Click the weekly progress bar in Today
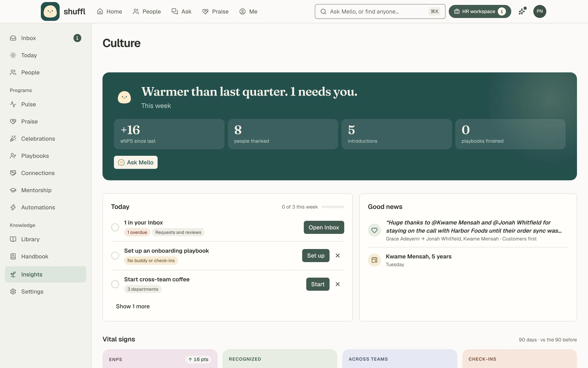Screen dimensions: 588x368 (333, 207)
